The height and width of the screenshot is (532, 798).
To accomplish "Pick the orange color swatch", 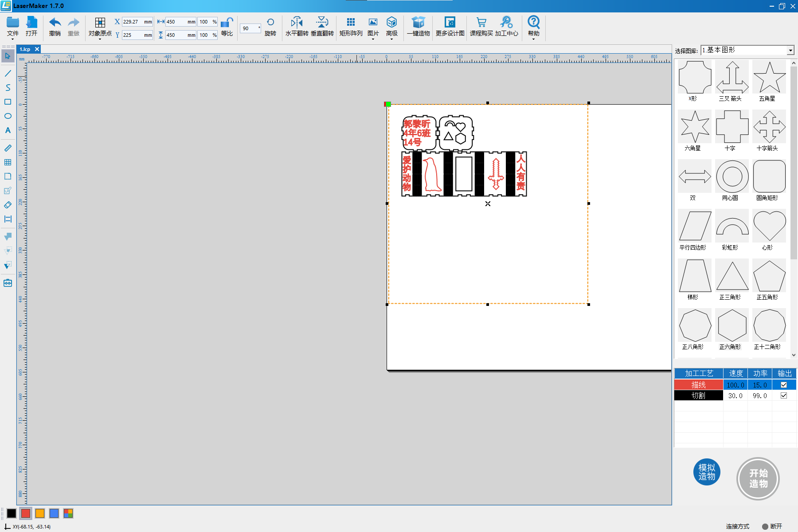I will coord(40,513).
